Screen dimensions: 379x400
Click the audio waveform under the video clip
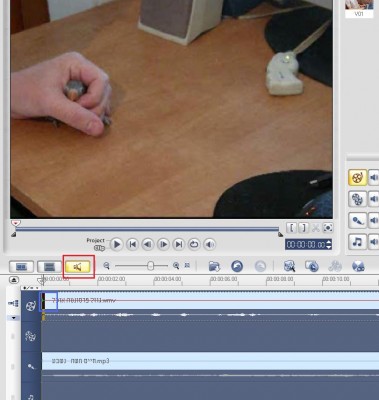click(210, 315)
